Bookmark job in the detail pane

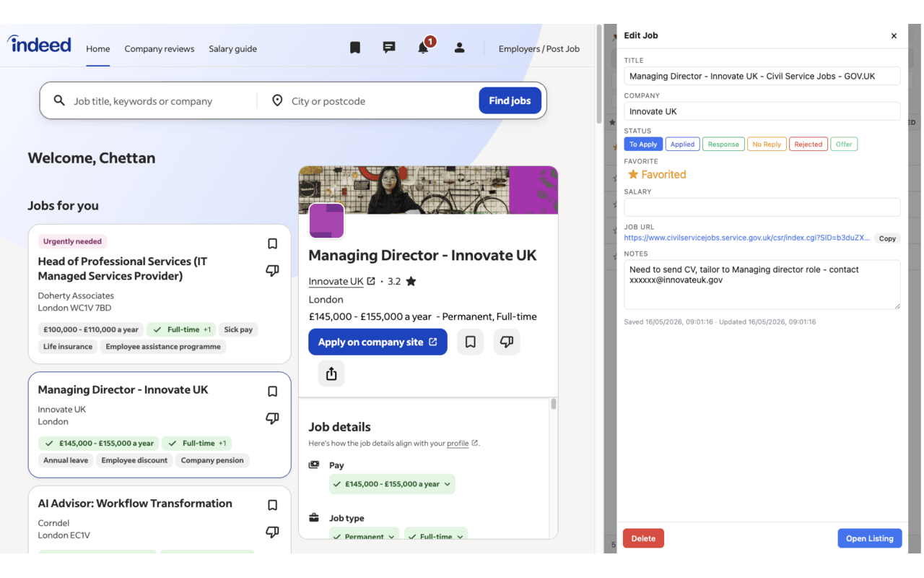470,342
